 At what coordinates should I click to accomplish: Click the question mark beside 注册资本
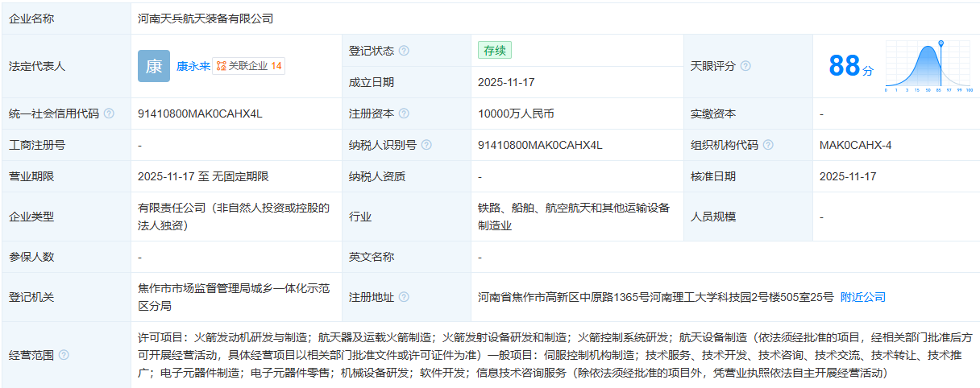(x=404, y=114)
